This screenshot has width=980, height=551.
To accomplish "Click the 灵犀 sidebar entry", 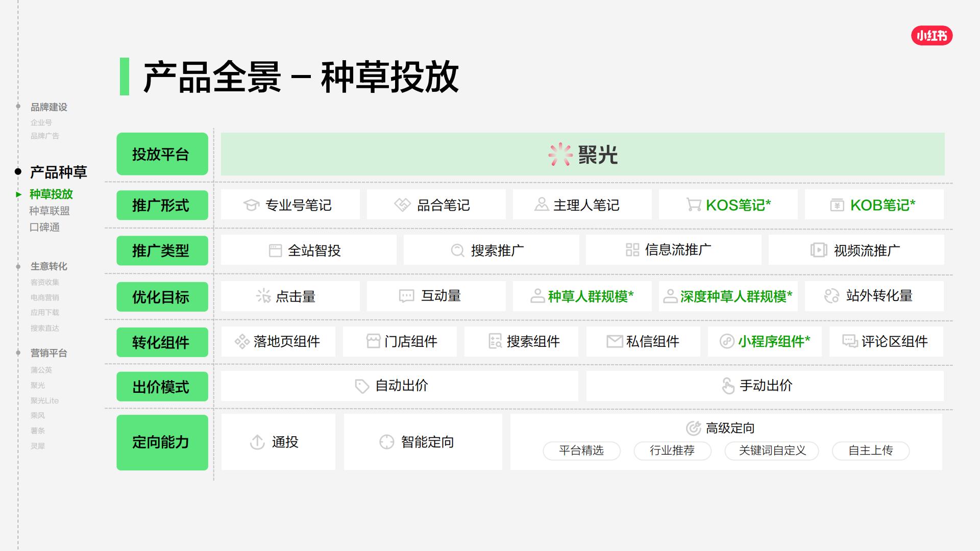I will pyautogui.click(x=38, y=446).
